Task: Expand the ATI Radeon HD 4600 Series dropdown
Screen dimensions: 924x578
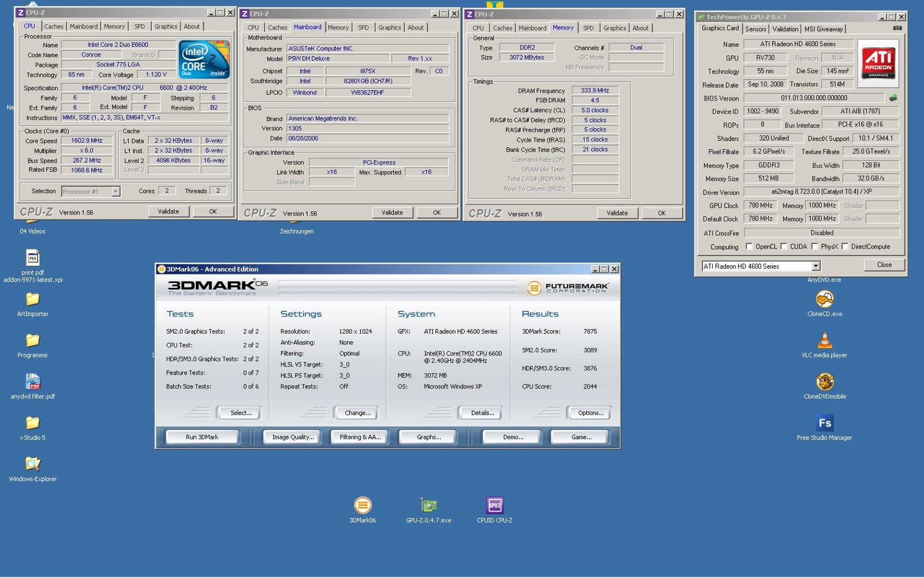Action: tap(815, 266)
